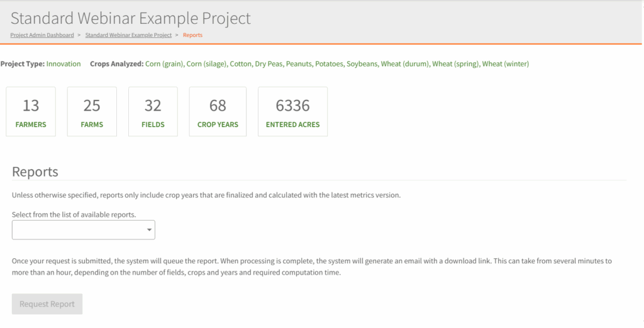
Task: Select the 32 Fields stat card
Action: [x=153, y=111]
